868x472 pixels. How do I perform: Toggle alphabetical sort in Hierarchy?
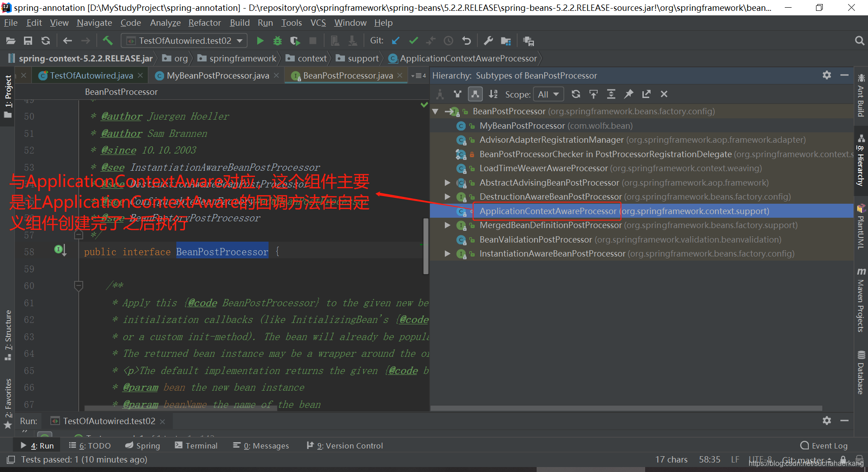pyautogui.click(x=493, y=94)
